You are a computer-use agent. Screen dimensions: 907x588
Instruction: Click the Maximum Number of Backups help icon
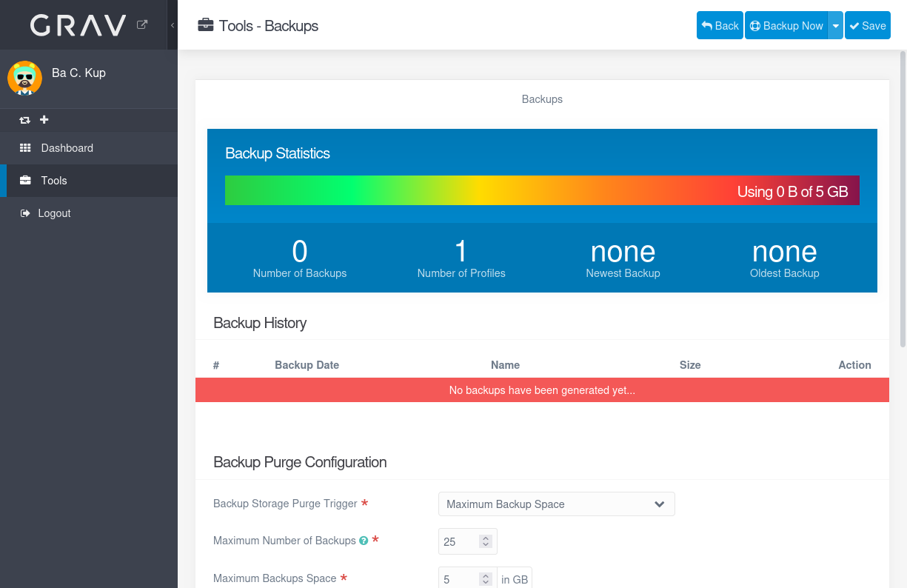364,541
